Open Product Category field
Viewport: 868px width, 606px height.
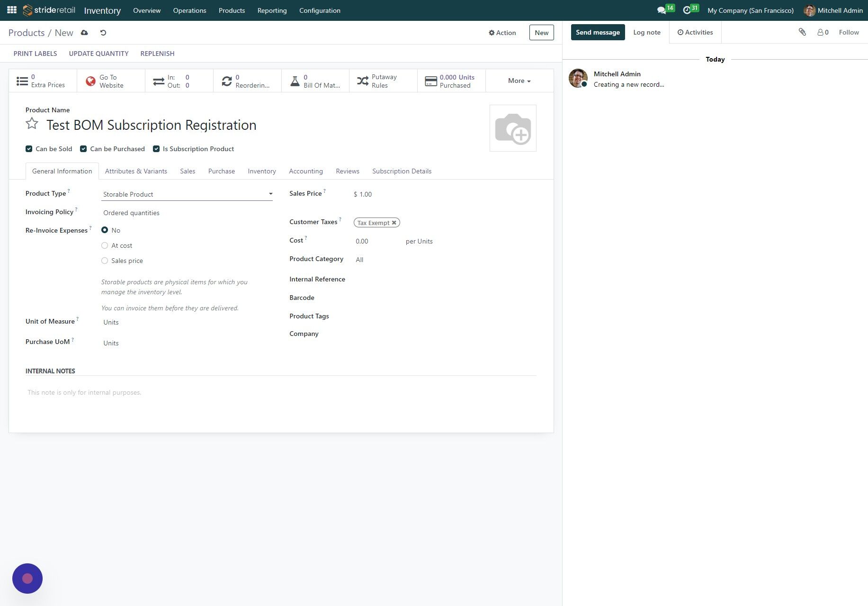[x=445, y=260]
